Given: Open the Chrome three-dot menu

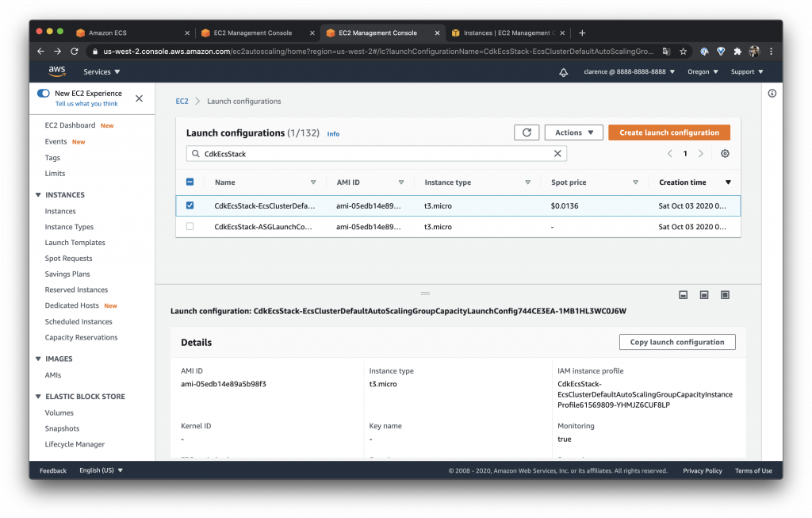Looking at the screenshot, I should point(771,52).
